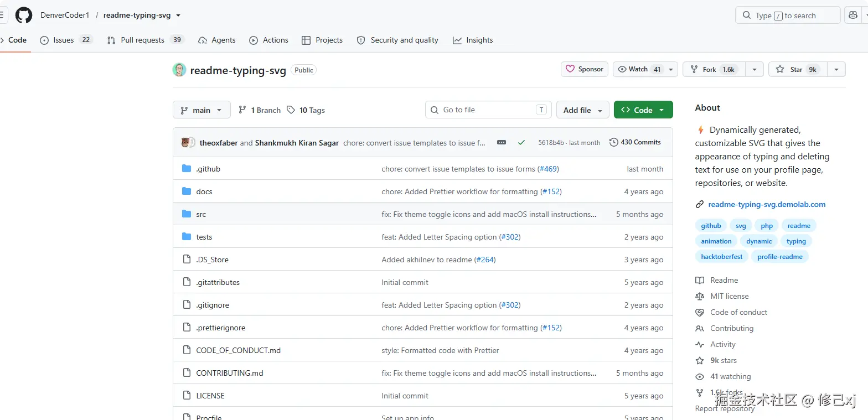Open the Readme book icon in About
Viewport: 868px width, 420px height.
click(x=700, y=281)
